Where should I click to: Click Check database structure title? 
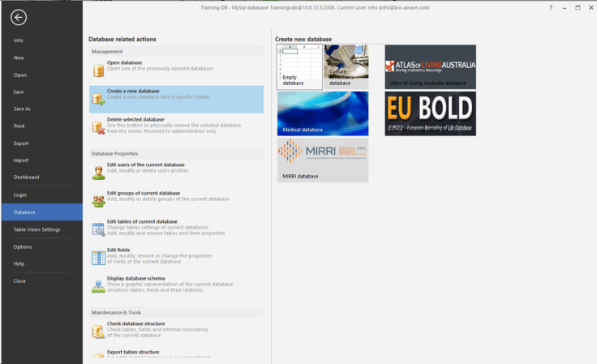[136, 323]
